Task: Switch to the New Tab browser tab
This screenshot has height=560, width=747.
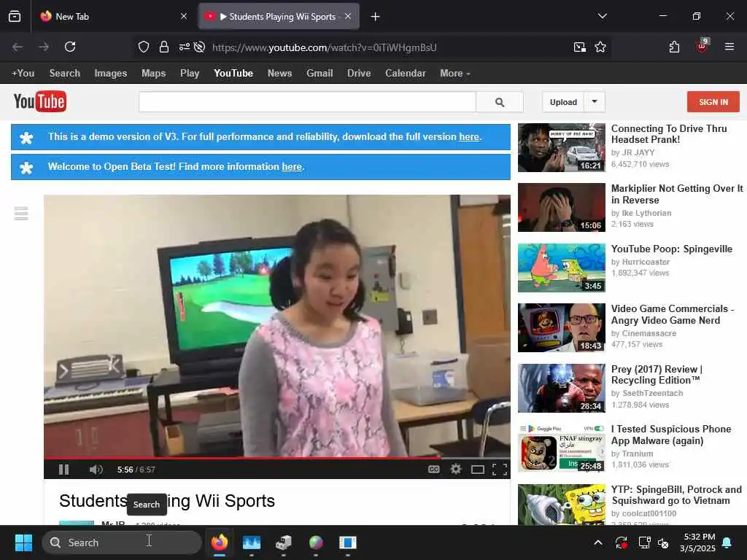Action: coord(113,17)
